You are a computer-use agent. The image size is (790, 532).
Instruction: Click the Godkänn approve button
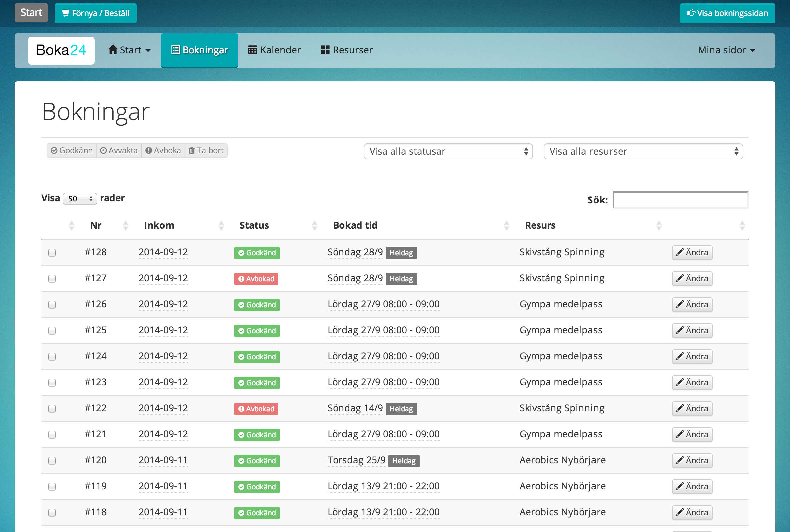72,151
